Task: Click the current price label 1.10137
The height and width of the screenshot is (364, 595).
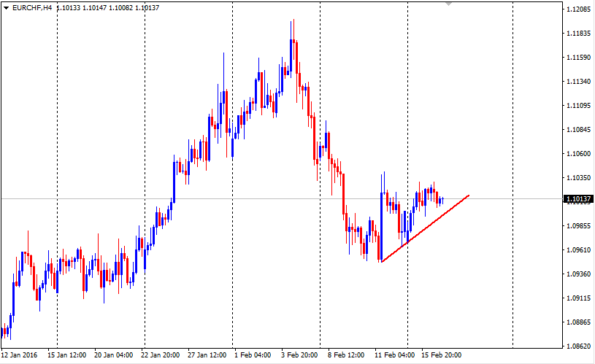Action: pyautogui.click(x=579, y=199)
